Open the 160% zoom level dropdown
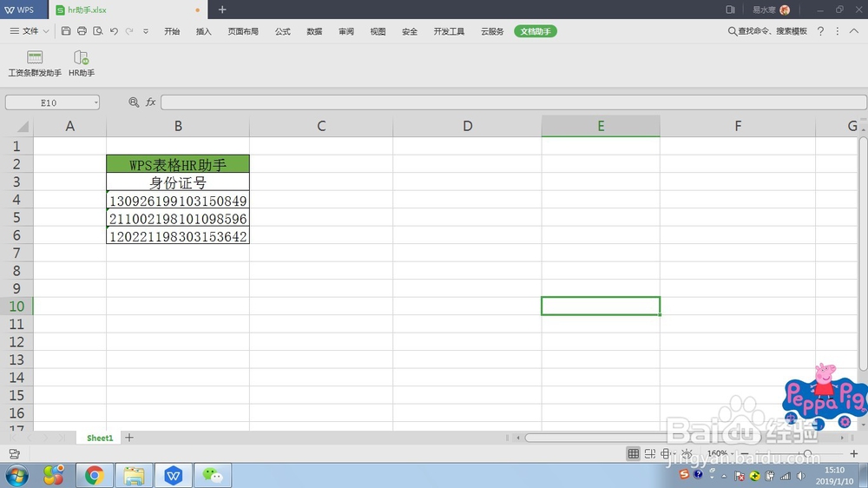 point(720,453)
